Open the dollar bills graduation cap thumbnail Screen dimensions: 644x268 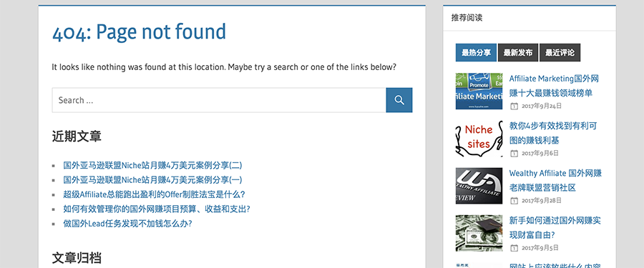(x=479, y=233)
